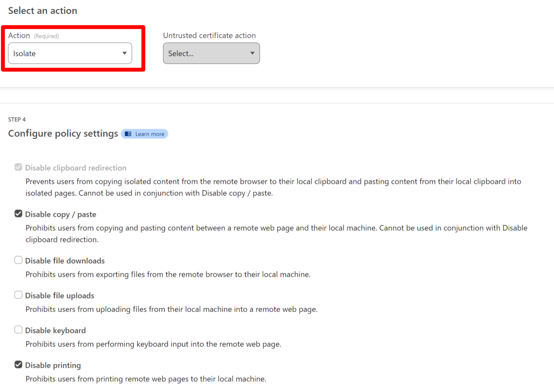This screenshot has width=554, height=392.
Task: Click the Configure policy settings heading
Action: [63, 133]
